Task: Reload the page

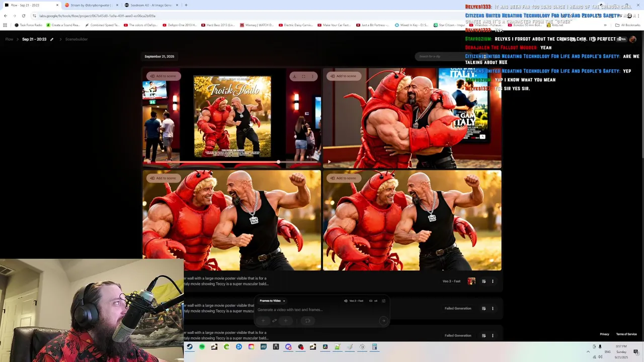Action: point(23,16)
